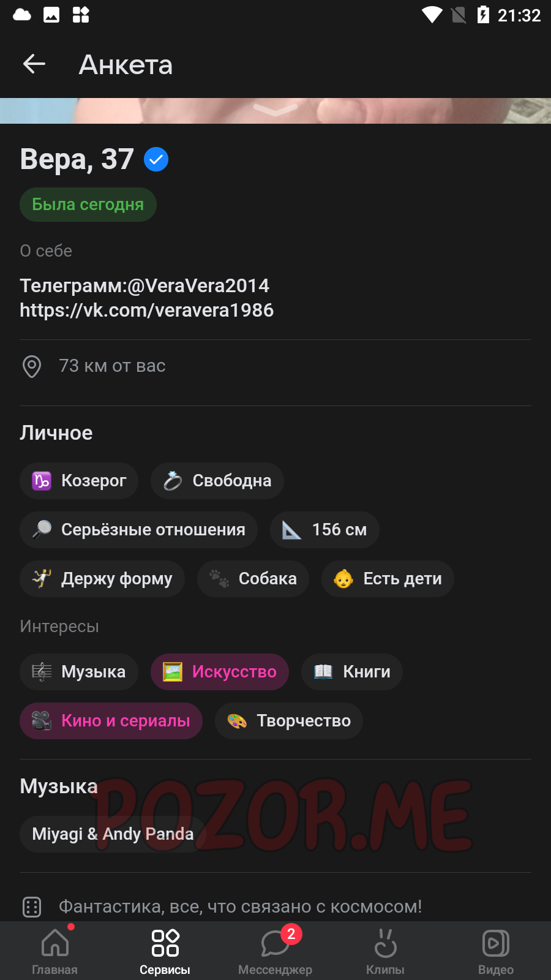Tap the Творчество palette chip

289,721
